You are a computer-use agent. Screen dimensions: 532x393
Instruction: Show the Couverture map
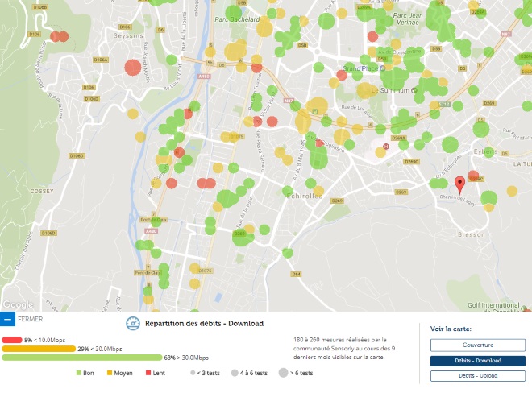coord(477,345)
